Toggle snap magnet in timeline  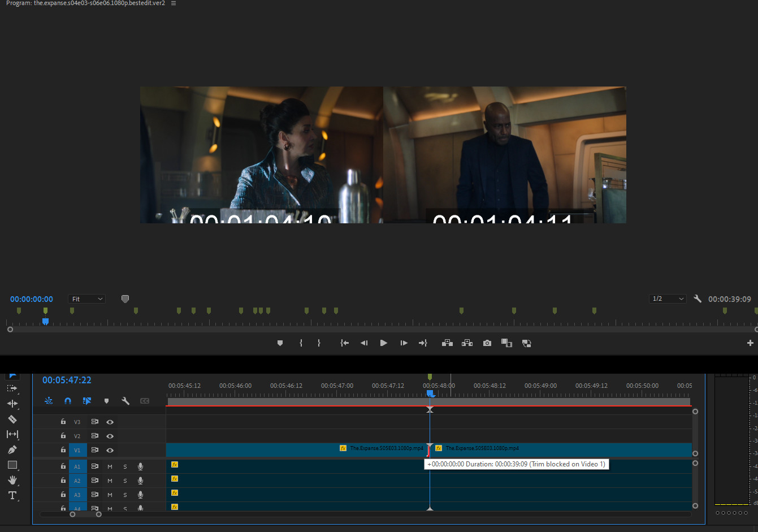68,401
